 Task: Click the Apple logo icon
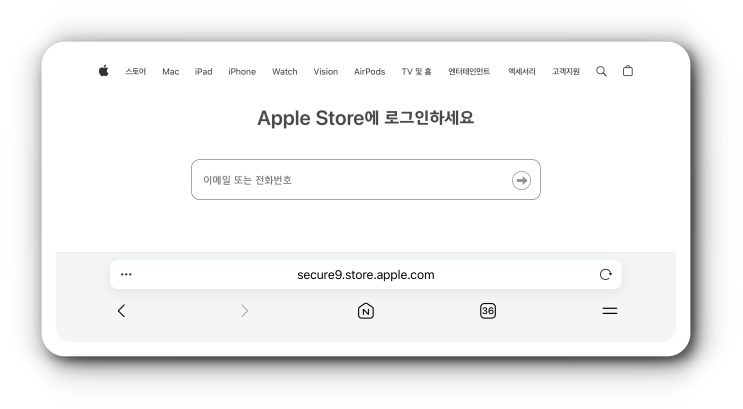pyautogui.click(x=103, y=71)
